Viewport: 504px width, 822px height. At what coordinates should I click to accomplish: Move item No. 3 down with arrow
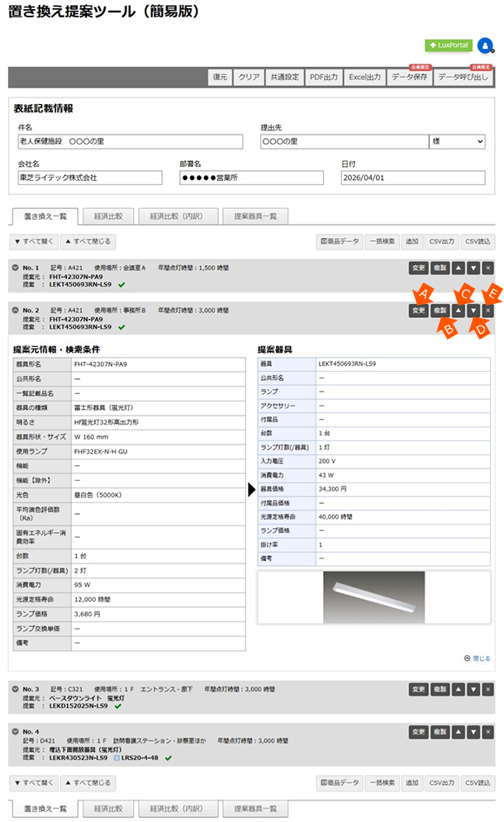coord(473,689)
